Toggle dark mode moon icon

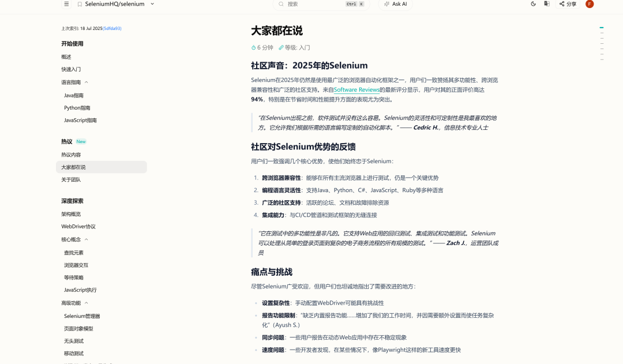(x=533, y=4)
